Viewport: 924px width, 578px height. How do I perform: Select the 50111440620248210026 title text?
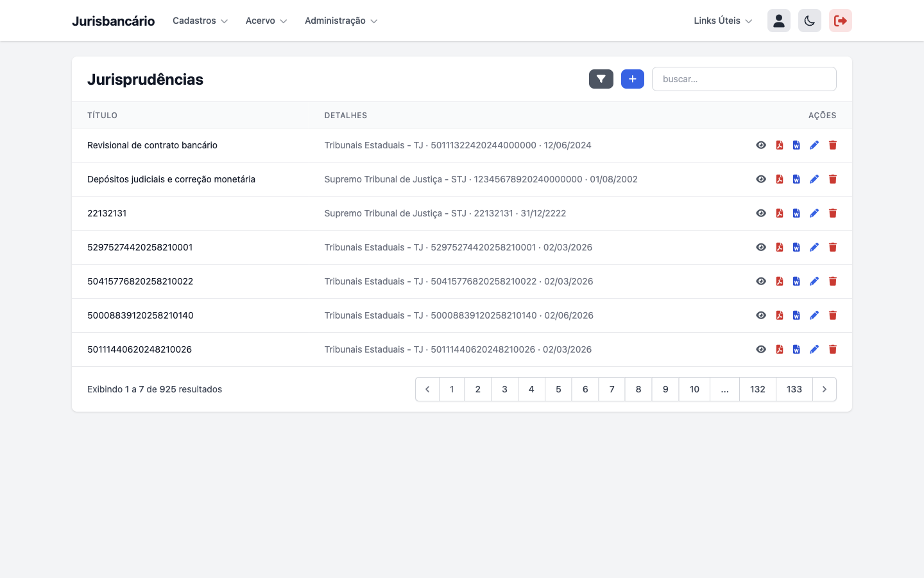[x=139, y=349]
